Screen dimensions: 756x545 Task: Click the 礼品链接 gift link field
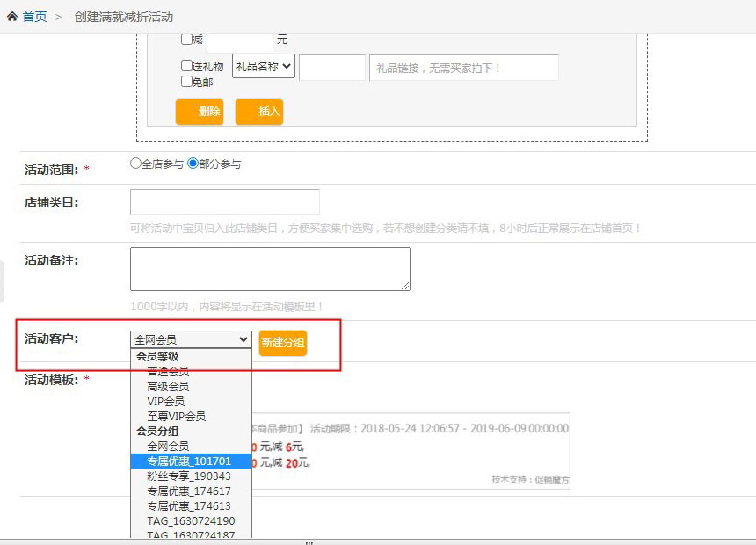pos(463,68)
